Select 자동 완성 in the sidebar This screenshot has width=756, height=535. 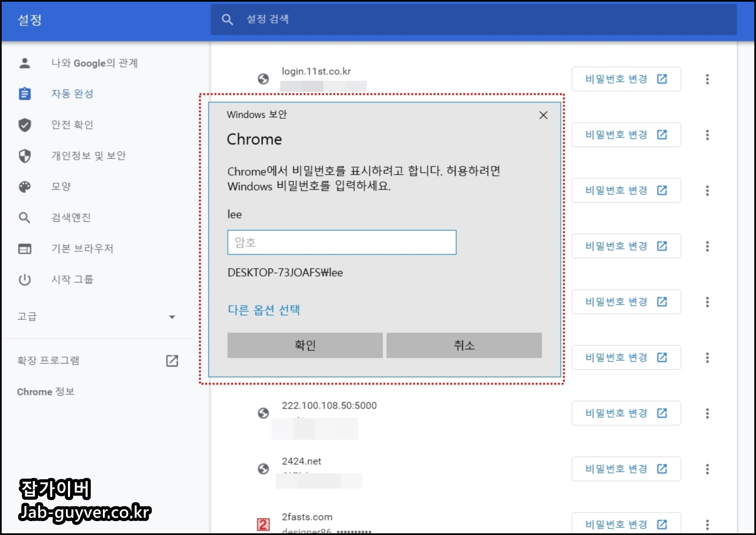tap(72, 94)
